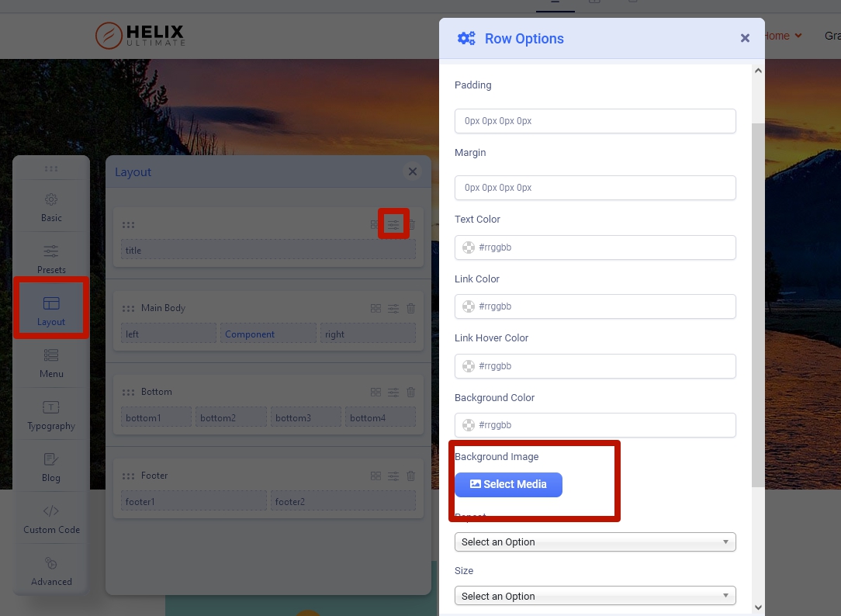Image resolution: width=841 pixels, height=616 pixels.
Task: Open the Custom Code section
Action: [x=51, y=519]
